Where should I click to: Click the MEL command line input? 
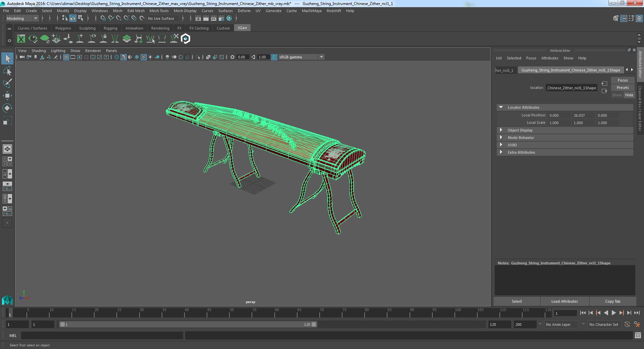click(x=102, y=336)
